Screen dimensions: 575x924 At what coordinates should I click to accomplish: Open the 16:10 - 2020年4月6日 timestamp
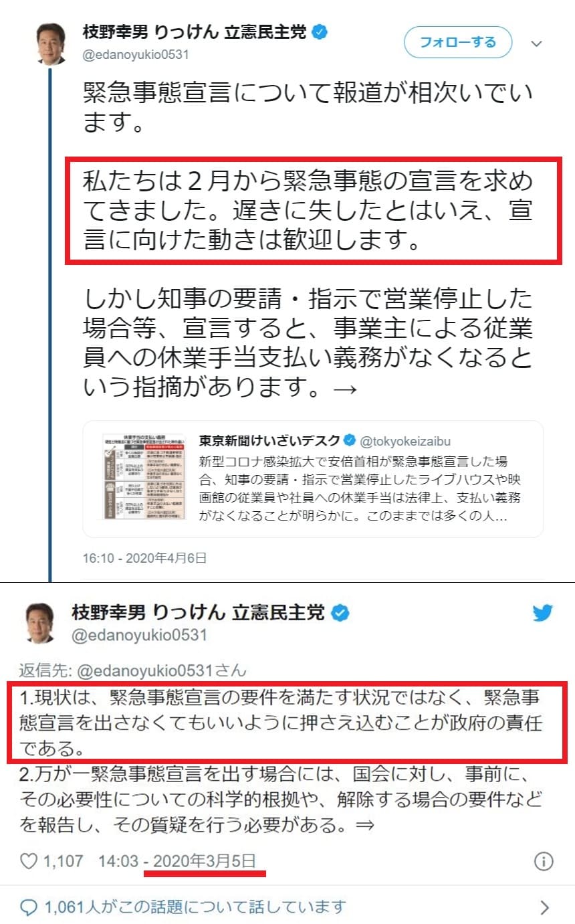coord(144,556)
